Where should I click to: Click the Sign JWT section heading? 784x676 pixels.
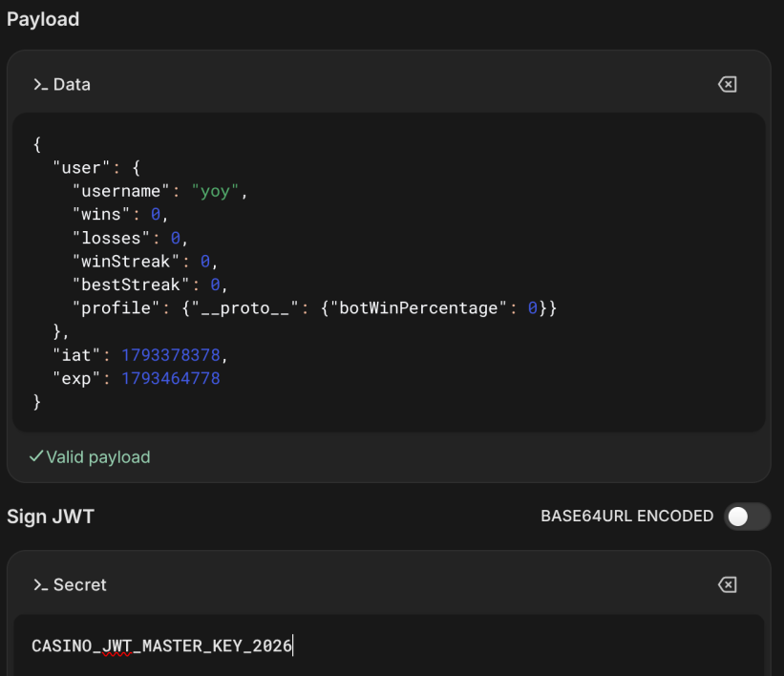click(51, 517)
